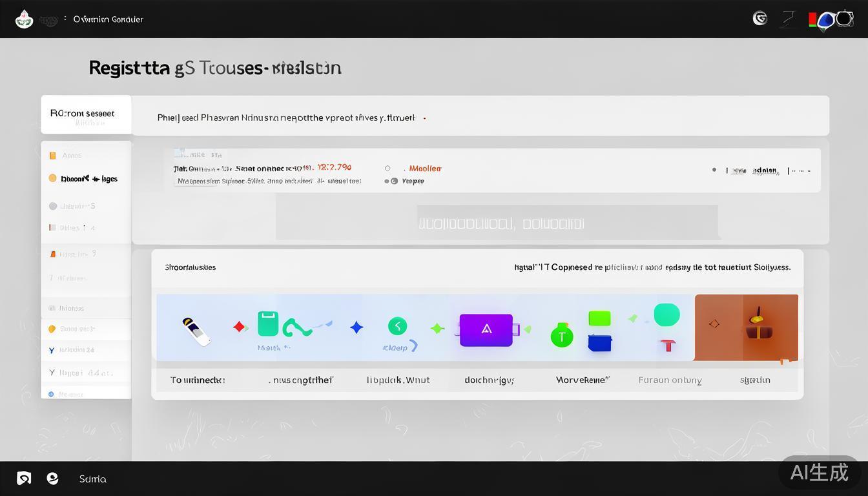Image resolution: width=868 pixels, height=496 pixels.
Task: Click the green circle with left chevron
Action: [x=397, y=327]
